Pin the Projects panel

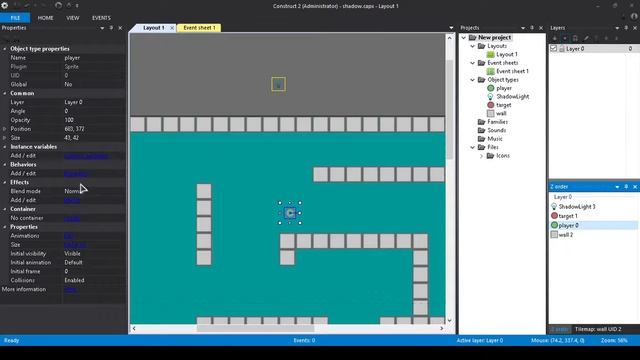point(532,28)
